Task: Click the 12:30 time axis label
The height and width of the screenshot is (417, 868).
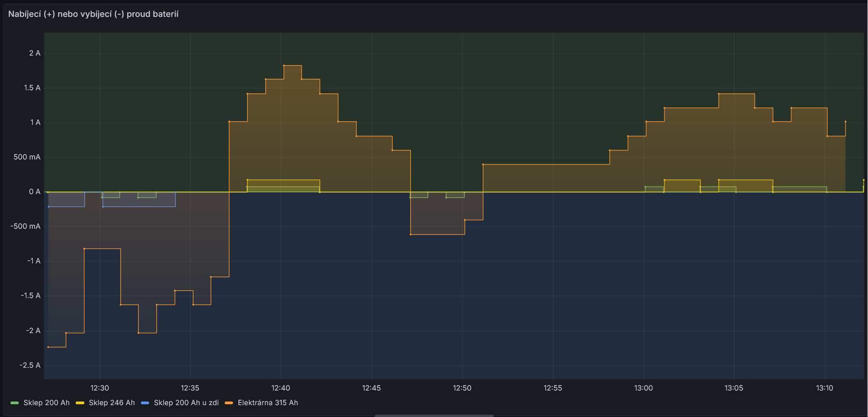Action: pyautogui.click(x=99, y=388)
